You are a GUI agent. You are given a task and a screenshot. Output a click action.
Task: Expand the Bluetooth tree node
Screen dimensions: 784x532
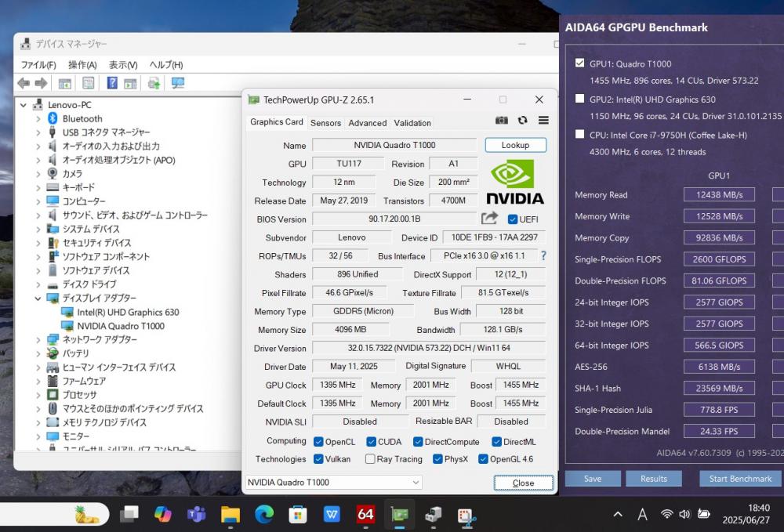click(38, 119)
